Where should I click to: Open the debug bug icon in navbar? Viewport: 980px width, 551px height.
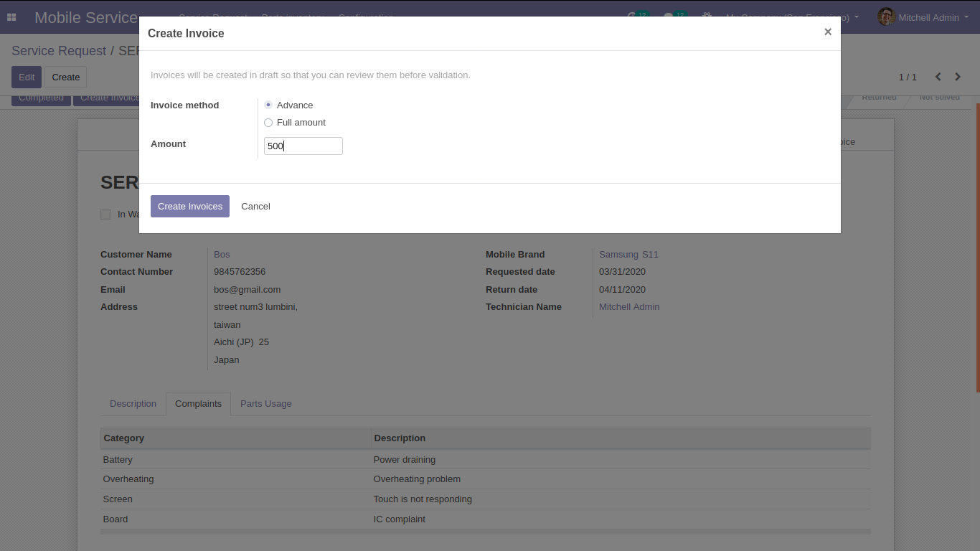(x=707, y=17)
